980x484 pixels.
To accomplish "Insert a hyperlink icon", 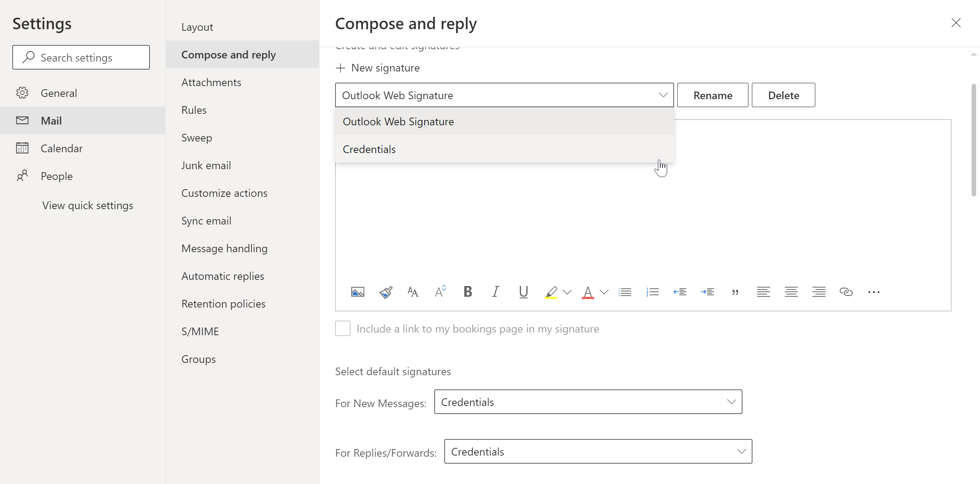I will (x=846, y=292).
